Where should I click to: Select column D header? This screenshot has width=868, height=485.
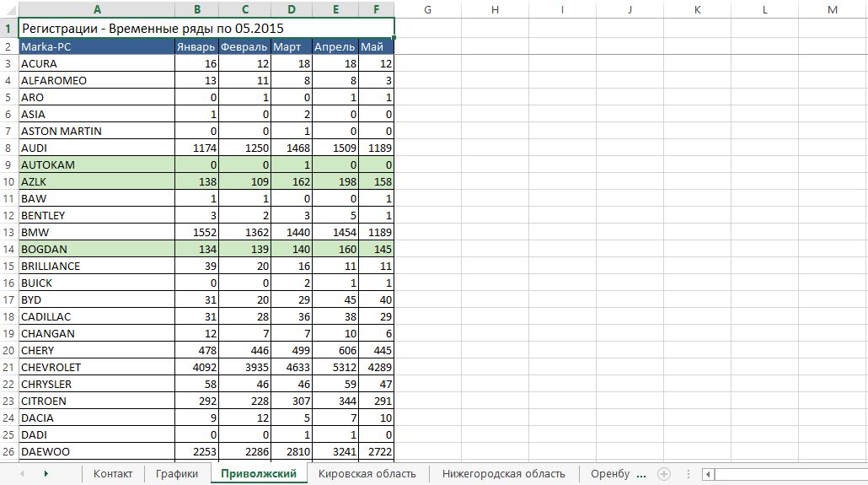[292, 9]
